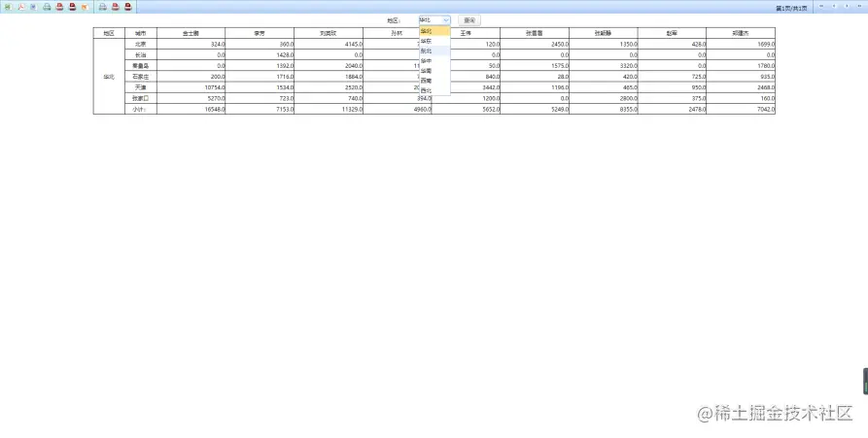Click the 石家庄 city cell
Image resolution: width=868 pixels, height=438 pixels.
141,77
